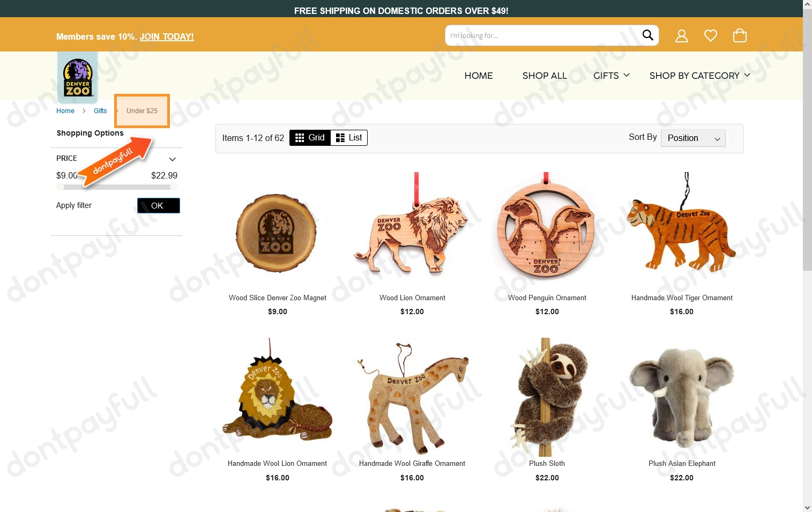Open the Sort By Position dropdown

click(693, 138)
